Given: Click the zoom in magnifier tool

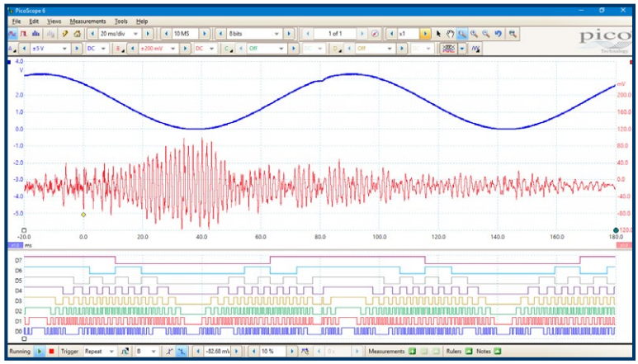Looking at the screenshot, I should click(x=474, y=34).
